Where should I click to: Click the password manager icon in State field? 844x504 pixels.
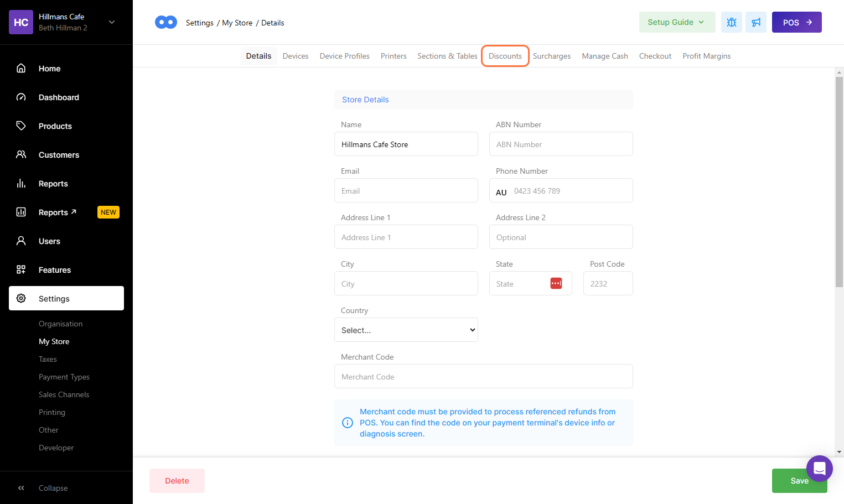coord(556,283)
